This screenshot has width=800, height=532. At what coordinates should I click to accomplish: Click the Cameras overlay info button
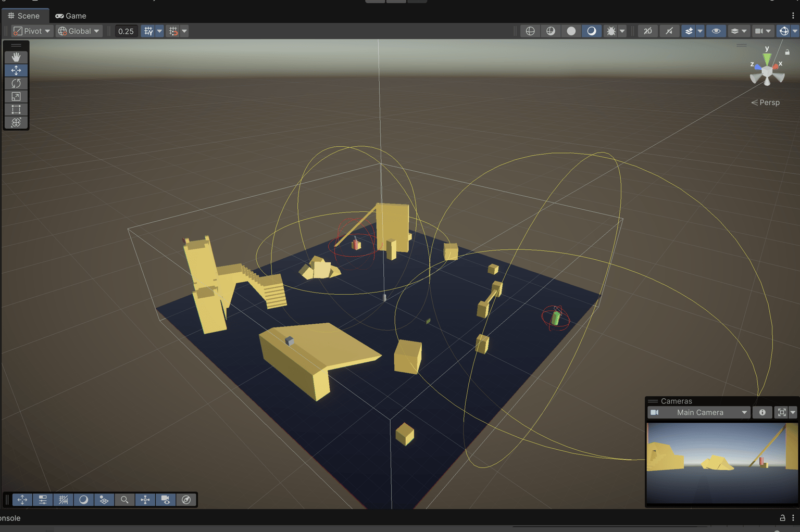click(762, 413)
